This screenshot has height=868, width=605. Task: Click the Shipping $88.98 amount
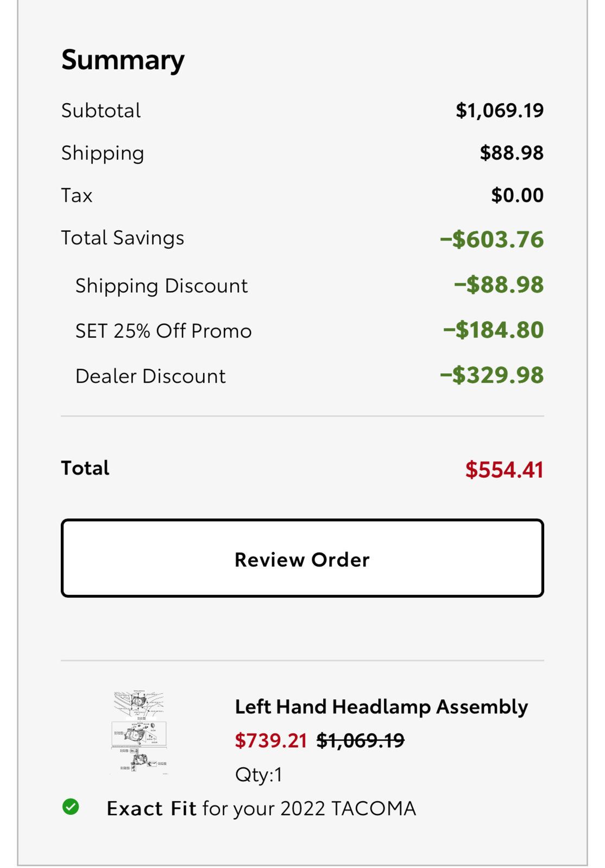(x=512, y=153)
